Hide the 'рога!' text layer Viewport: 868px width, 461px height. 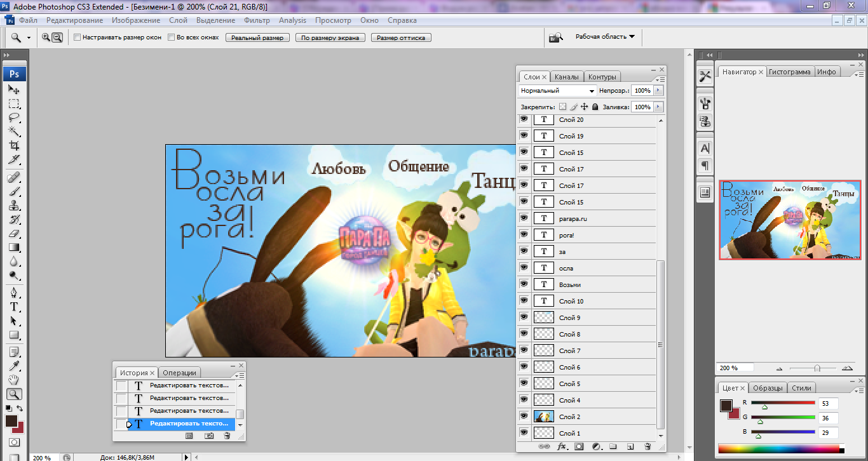coord(524,235)
